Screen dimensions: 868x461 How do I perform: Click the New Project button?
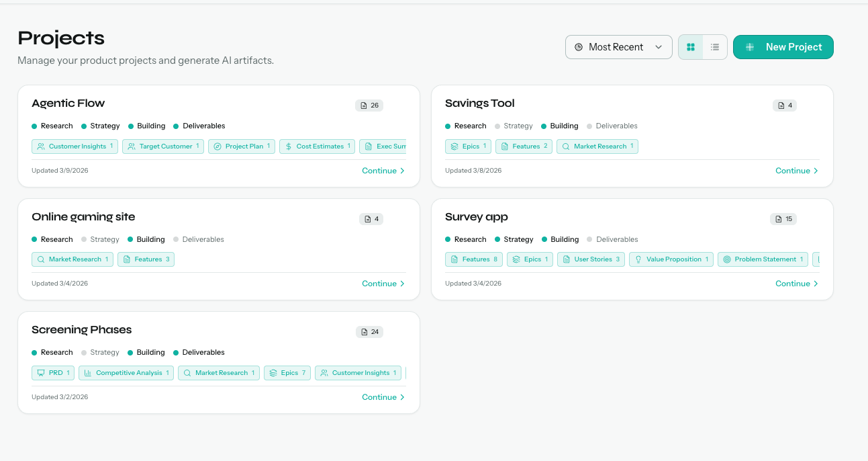(x=783, y=47)
